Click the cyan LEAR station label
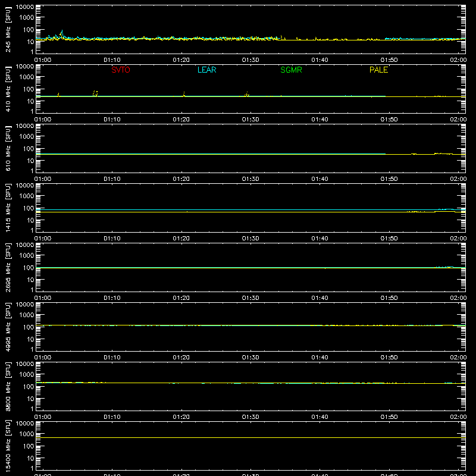476x476 pixels. (x=206, y=70)
